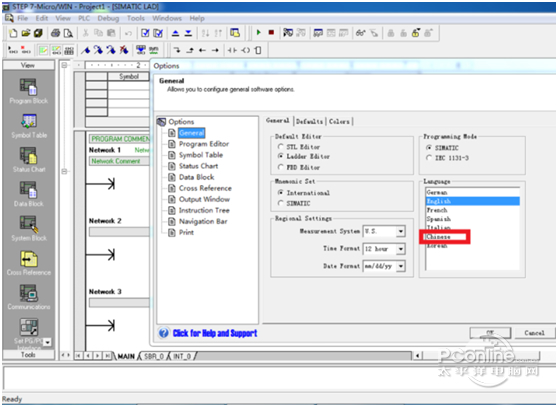
Task: Click the Print Preview toolbar icon
Action: [68, 33]
